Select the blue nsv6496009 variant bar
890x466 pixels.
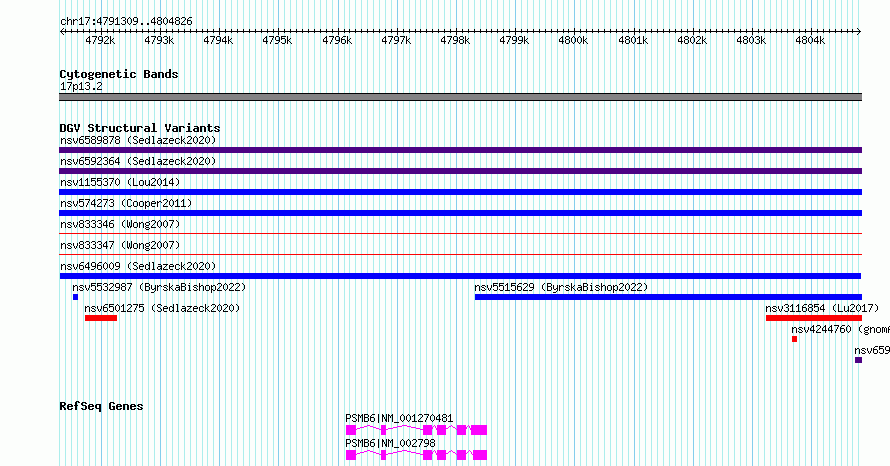460,276
